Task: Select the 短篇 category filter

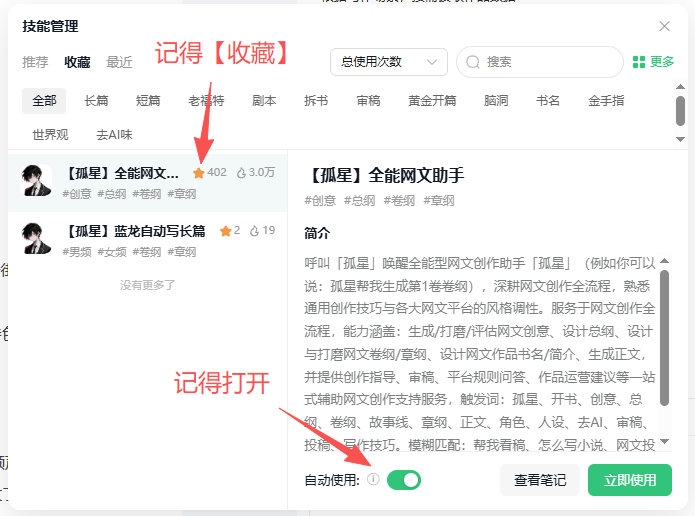Action: pyautogui.click(x=148, y=101)
